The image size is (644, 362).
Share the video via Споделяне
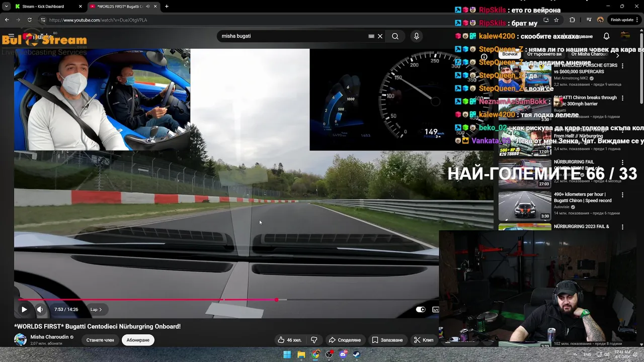pyautogui.click(x=345, y=340)
